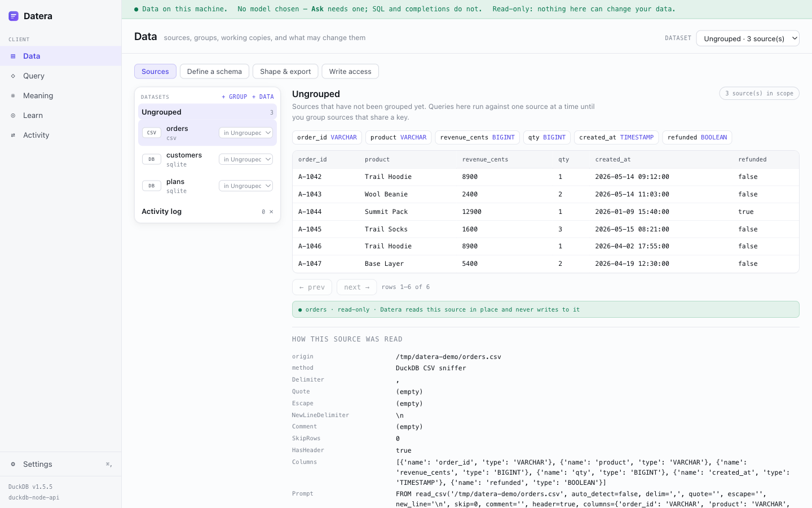Screen dimensions: 812x508
Task: Click the revenue_cents BIGINT chip
Action: [477, 137]
